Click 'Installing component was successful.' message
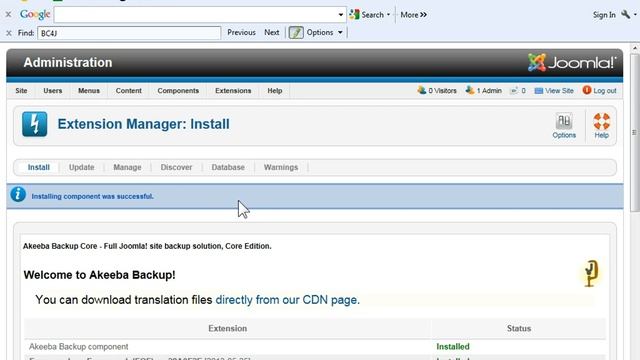This screenshot has width=640, height=360. point(93,196)
